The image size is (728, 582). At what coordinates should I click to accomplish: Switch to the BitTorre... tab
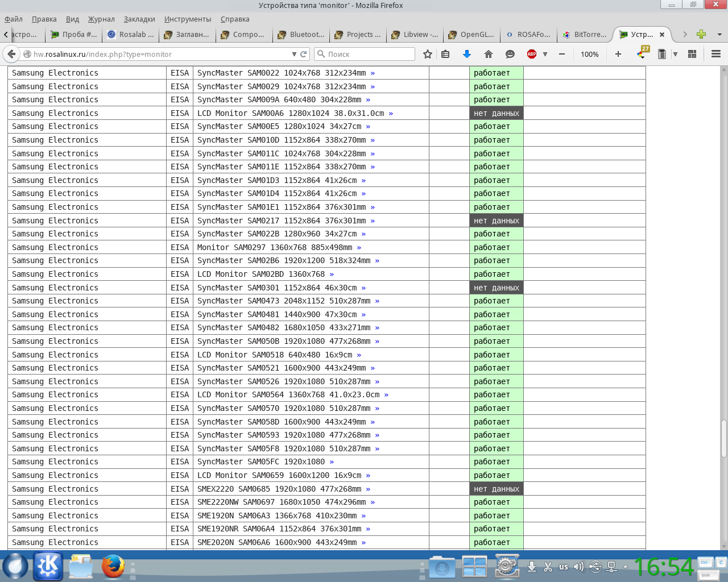click(x=585, y=34)
